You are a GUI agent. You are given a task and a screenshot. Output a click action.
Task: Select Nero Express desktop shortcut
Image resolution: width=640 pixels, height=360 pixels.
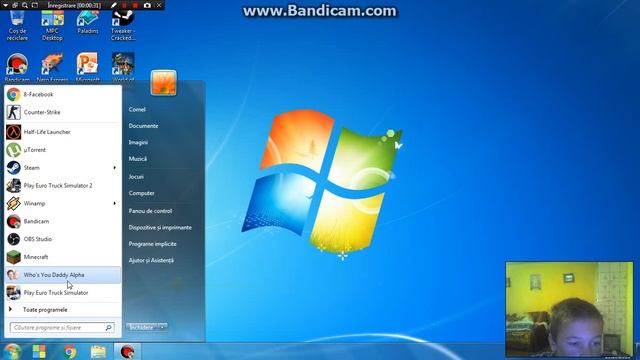coord(52,68)
